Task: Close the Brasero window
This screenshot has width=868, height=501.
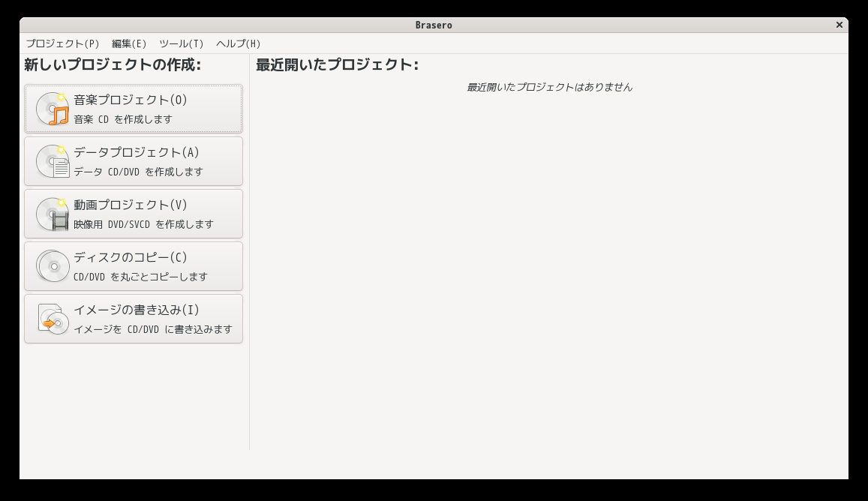Action: pyautogui.click(x=839, y=25)
